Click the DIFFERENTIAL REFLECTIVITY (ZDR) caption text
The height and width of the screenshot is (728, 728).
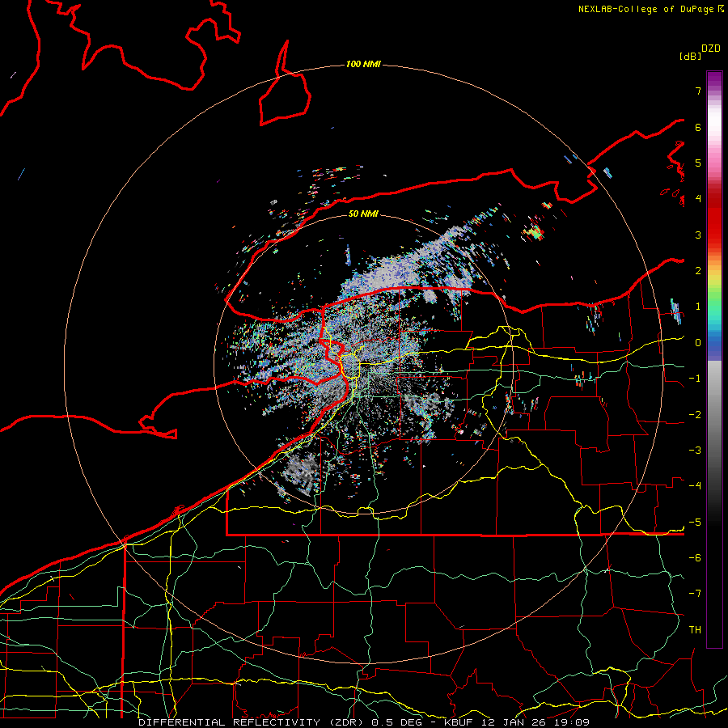click(252, 722)
